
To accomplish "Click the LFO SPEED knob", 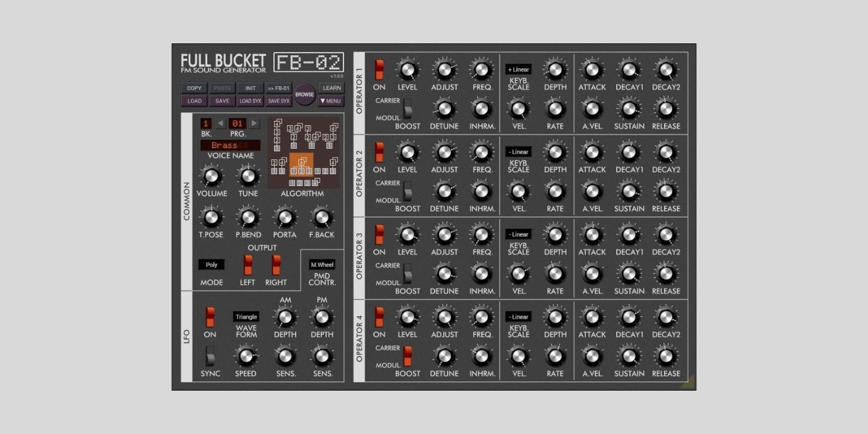I will coord(246,356).
